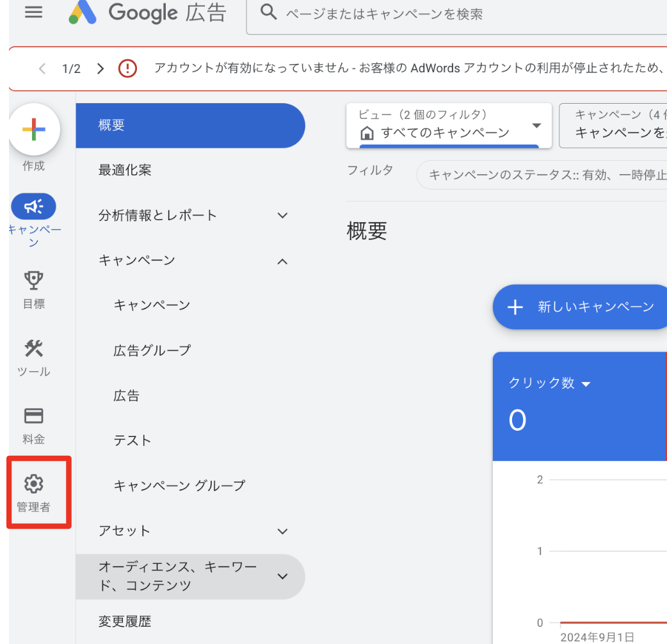
Task: Open the 広告グループ sub-item
Action: (152, 351)
